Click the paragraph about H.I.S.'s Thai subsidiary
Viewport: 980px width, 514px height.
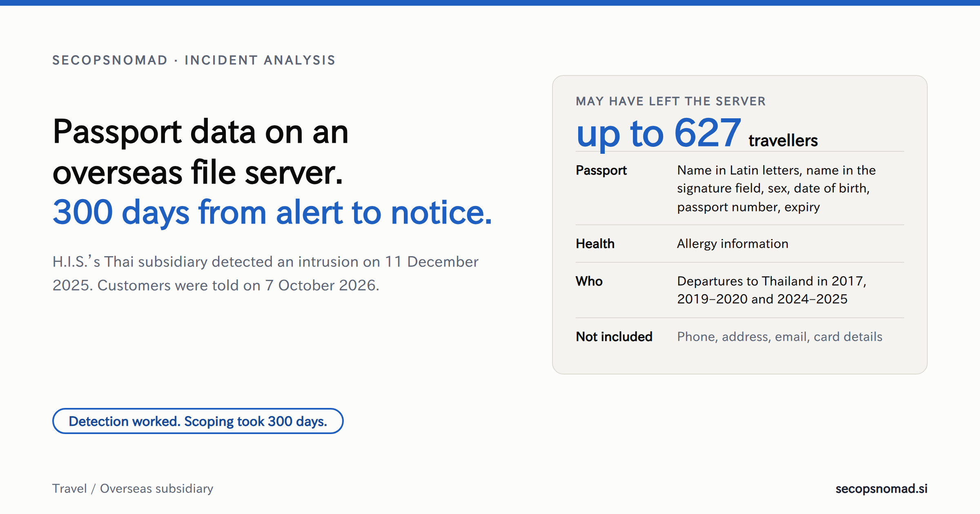point(265,273)
